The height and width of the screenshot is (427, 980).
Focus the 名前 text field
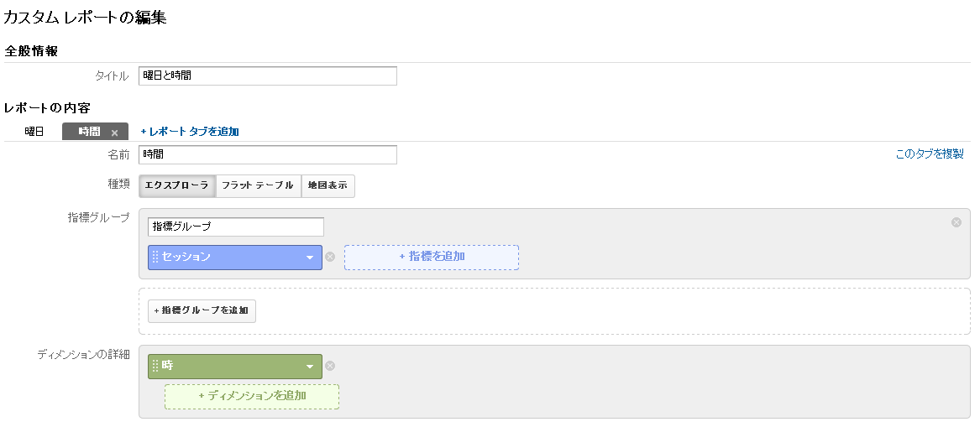pyautogui.click(x=268, y=155)
